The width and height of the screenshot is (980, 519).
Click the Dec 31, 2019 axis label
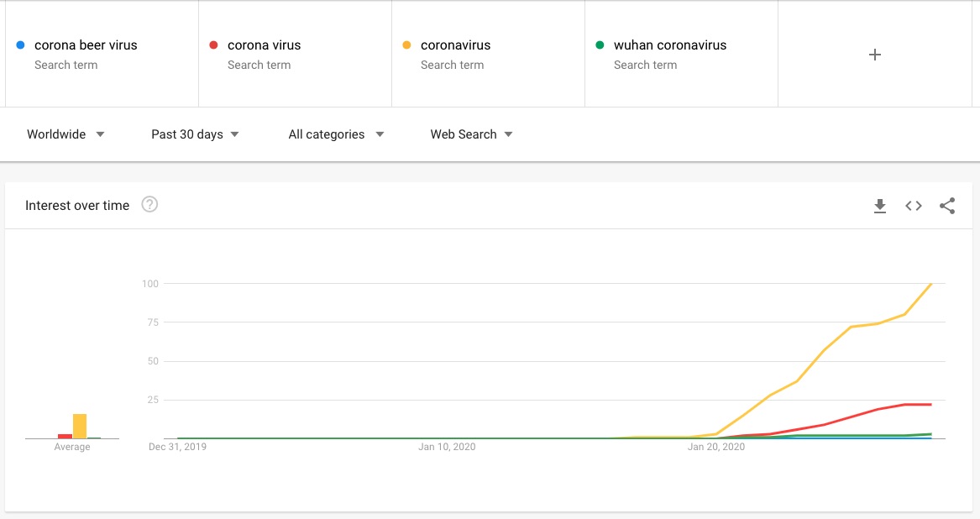[177, 447]
